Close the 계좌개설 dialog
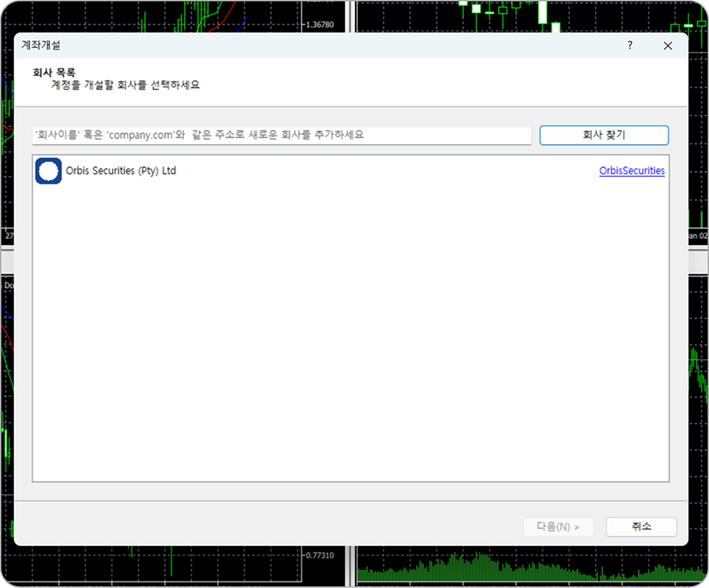 click(x=667, y=46)
